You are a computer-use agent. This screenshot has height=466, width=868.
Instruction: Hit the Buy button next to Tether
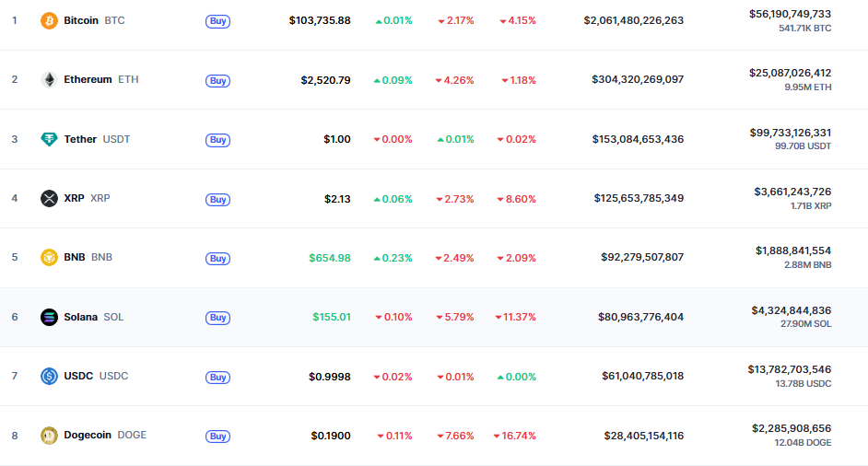pyautogui.click(x=217, y=140)
